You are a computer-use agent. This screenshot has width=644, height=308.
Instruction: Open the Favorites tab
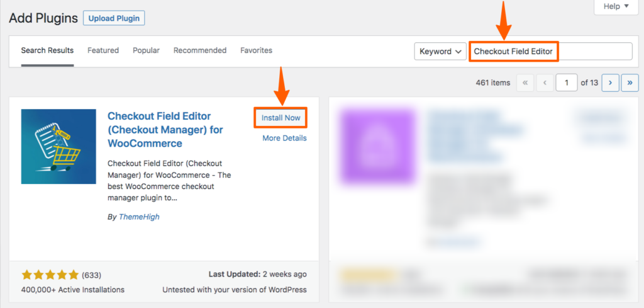257,50
